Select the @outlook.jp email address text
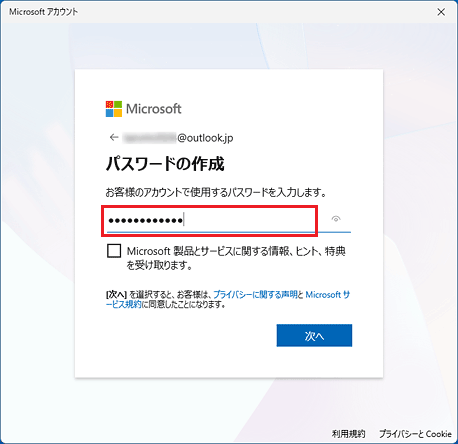The width and height of the screenshot is (458, 444). (x=178, y=138)
